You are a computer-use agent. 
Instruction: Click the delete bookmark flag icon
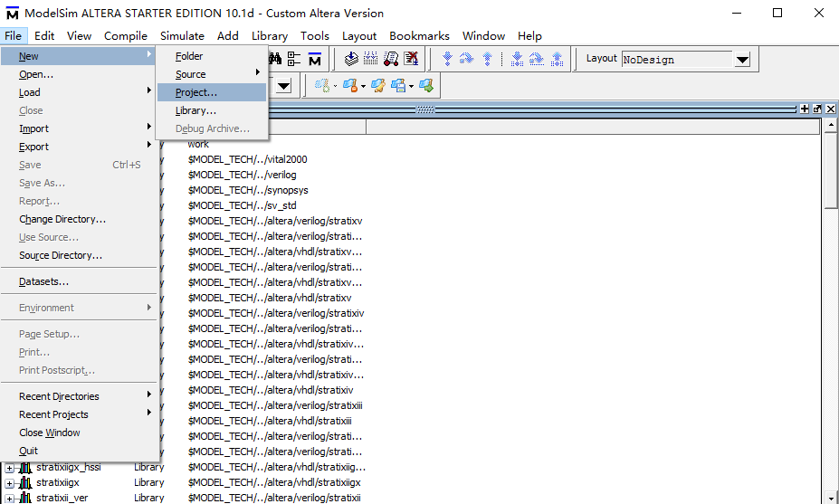(350, 86)
